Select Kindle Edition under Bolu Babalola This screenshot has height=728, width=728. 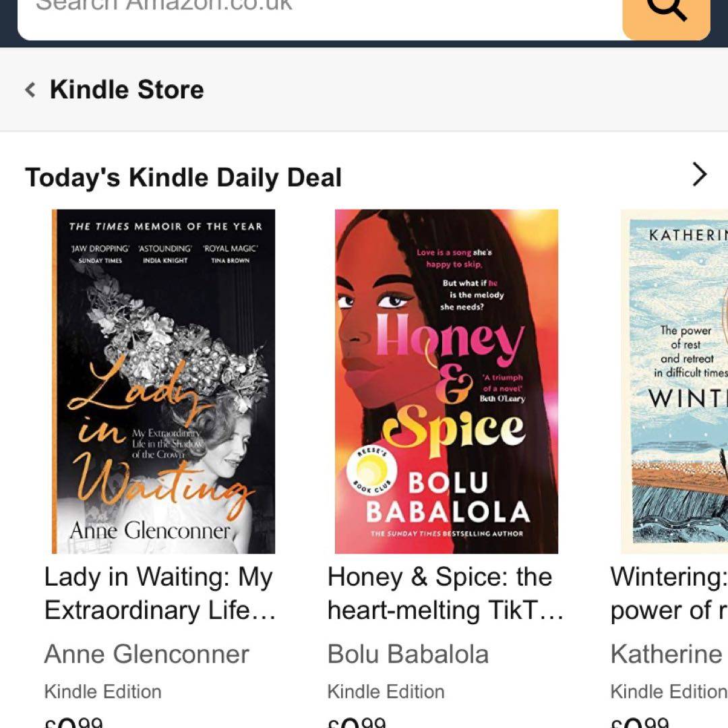[386, 692]
